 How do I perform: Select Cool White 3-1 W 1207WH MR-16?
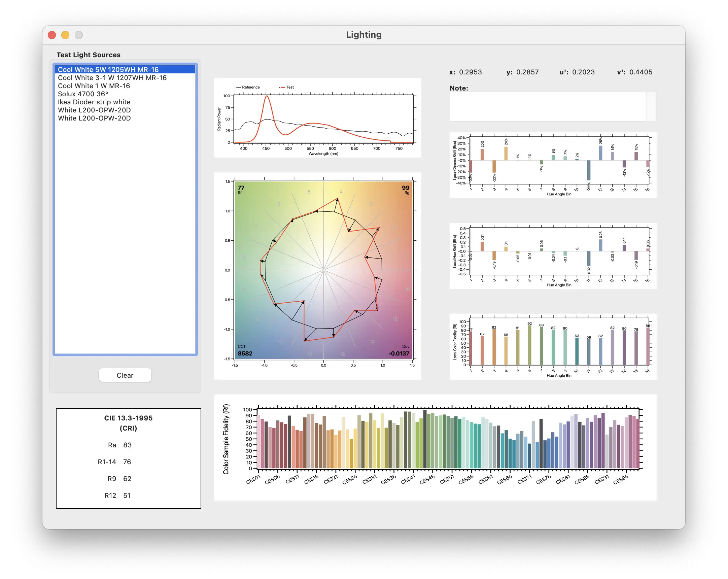[x=112, y=78]
